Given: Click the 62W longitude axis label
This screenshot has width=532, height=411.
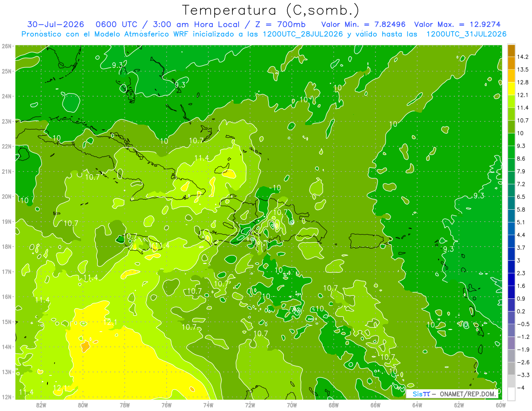Looking at the screenshot, I should point(459,405).
